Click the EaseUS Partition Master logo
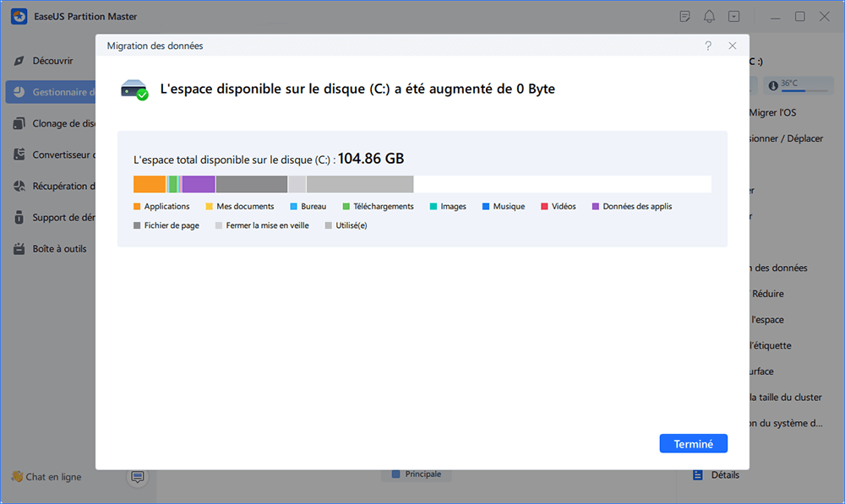Image resolution: width=845 pixels, height=504 pixels. click(x=19, y=17)
